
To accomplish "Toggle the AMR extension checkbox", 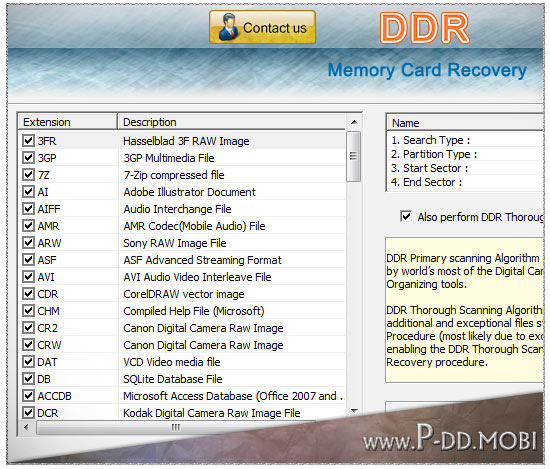I will coord(28,226).
